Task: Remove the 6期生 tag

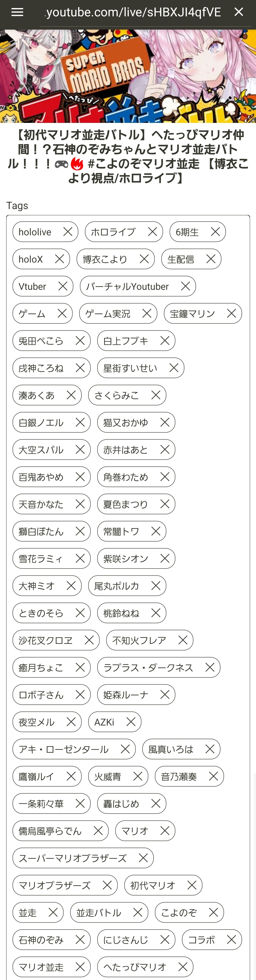Action: [x=215, y=232]
